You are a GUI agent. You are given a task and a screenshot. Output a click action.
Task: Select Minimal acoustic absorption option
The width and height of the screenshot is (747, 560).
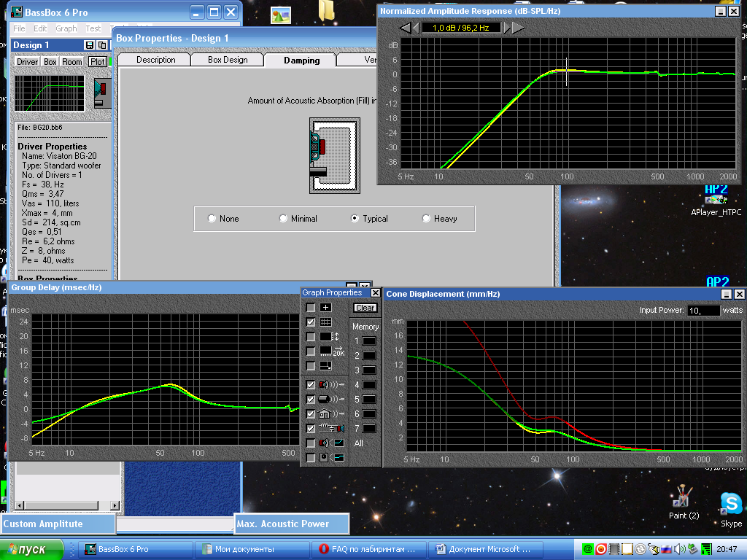click(284, 219)
